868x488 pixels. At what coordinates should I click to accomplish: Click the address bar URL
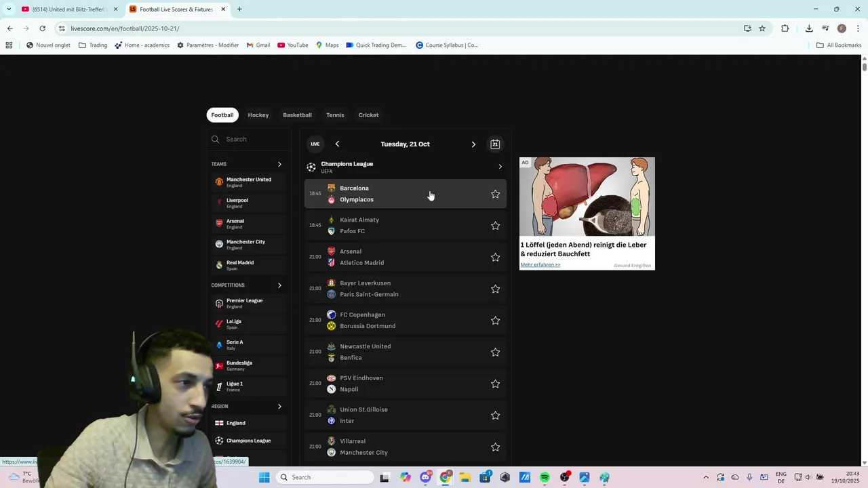pos(125,28)
